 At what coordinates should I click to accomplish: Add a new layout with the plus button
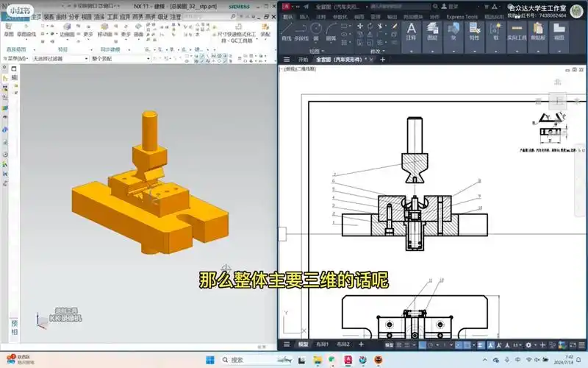click(x=361, y=344)
